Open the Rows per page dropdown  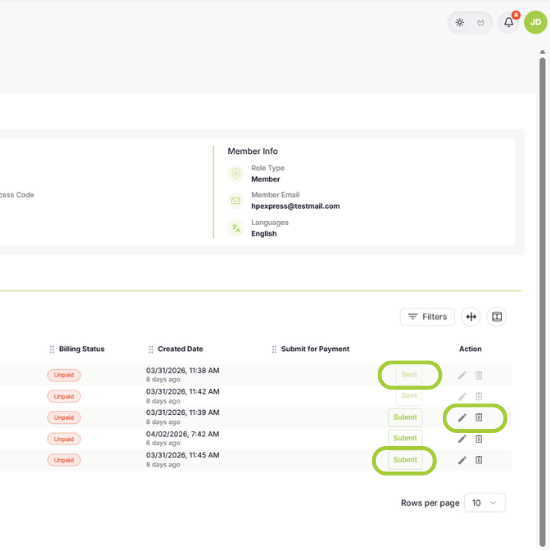pyautogui.click(x=484, y=503)
